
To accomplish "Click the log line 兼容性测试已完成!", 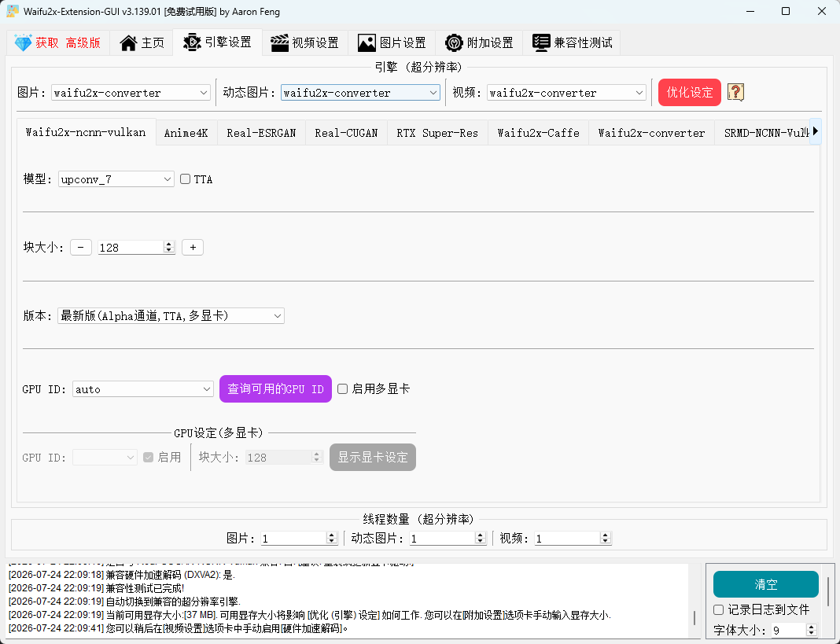I will pos(97,588).
